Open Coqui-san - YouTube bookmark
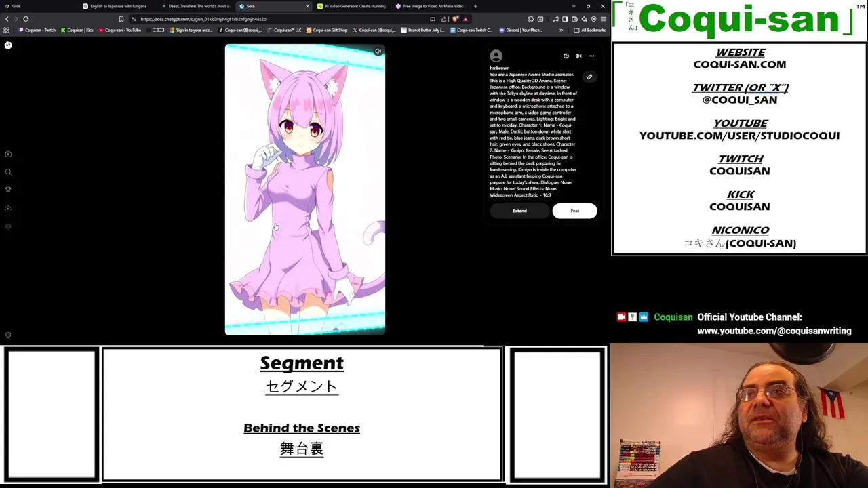868x488 pixels. click(121, 30)
